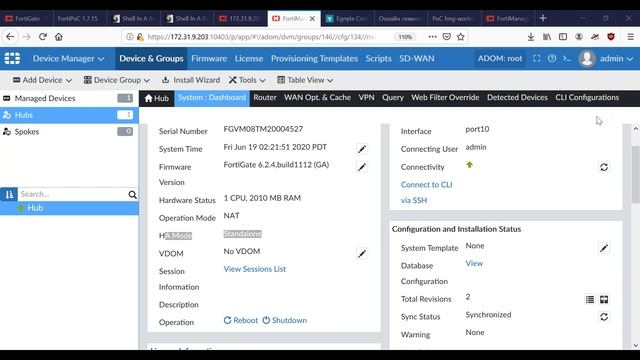Click the device Search field
The height and width of the screenshot is (360, 640).
click(x=73, y=194)
